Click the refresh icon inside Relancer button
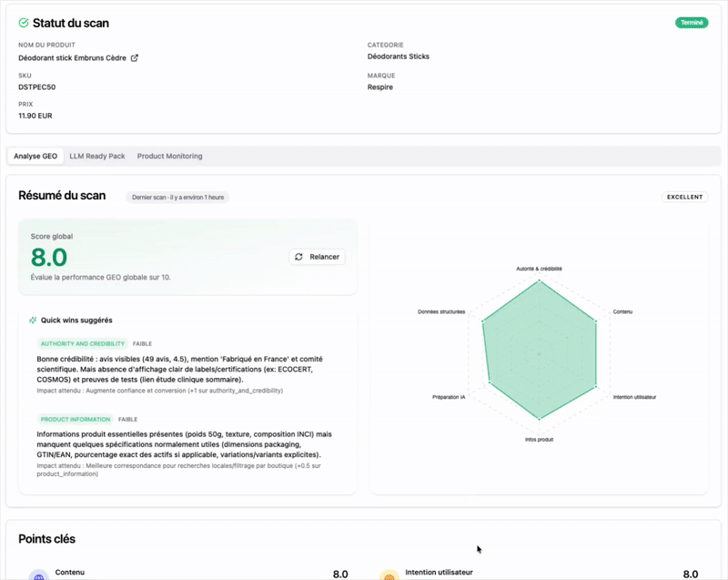The width and height of the screenshot is (728, 580). [x=298, y=257]
